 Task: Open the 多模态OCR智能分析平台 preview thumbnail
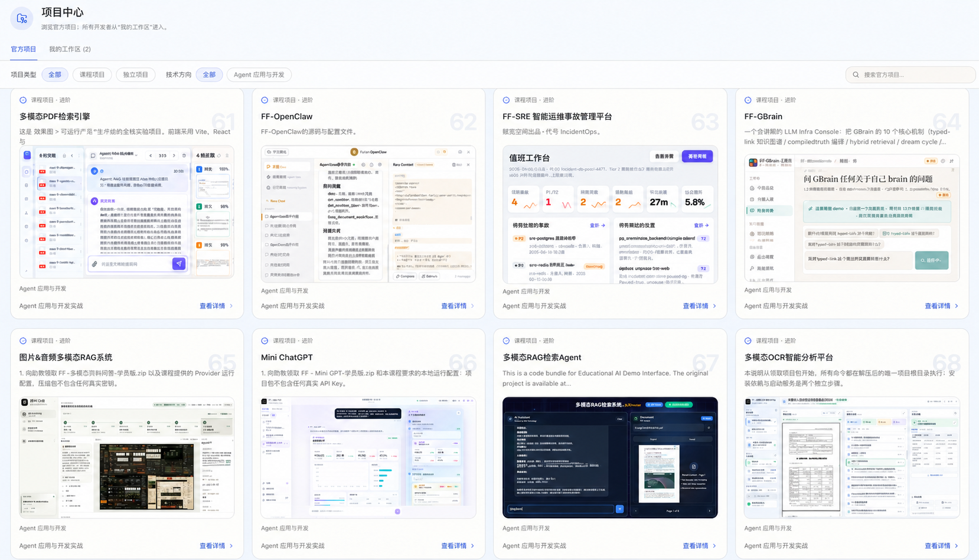[852, 457]
